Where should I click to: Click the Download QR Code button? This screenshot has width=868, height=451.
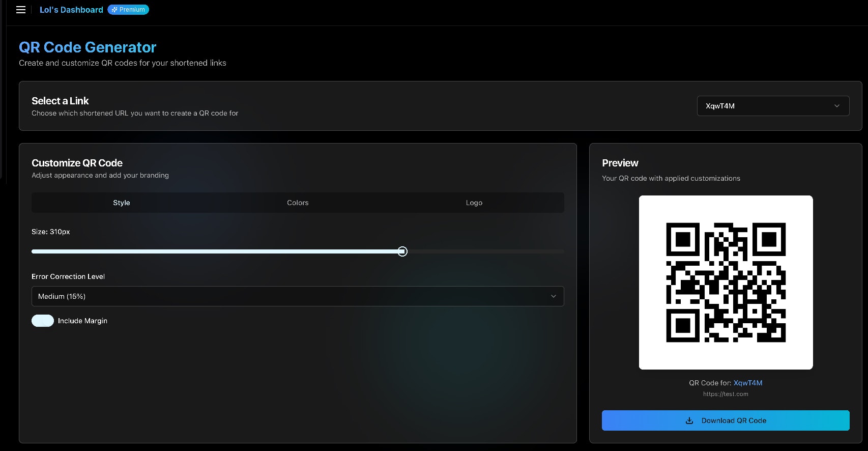pos(726,420)
